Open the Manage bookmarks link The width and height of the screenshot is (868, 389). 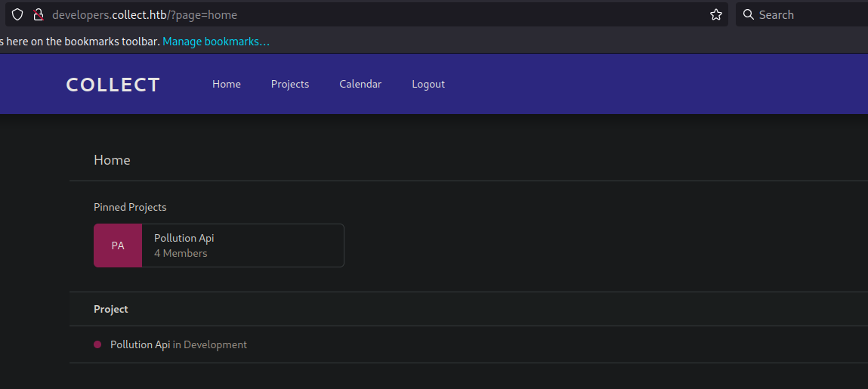pos(215,42)
